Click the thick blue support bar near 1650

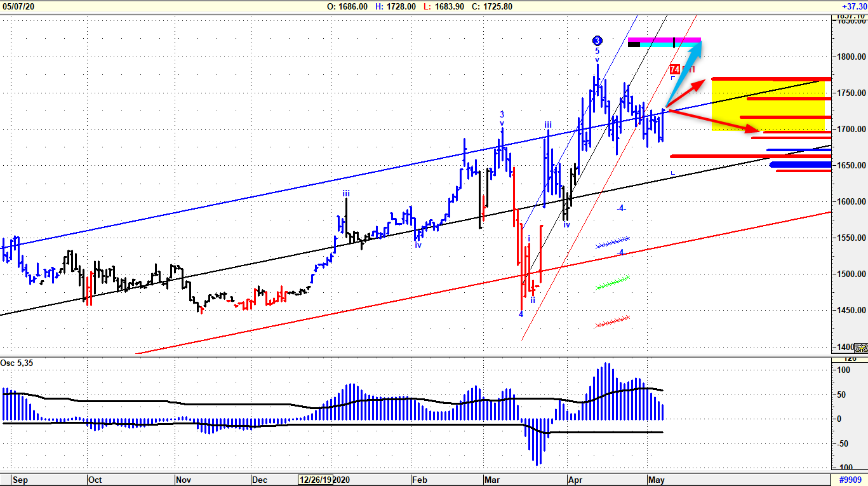point(800,165)
